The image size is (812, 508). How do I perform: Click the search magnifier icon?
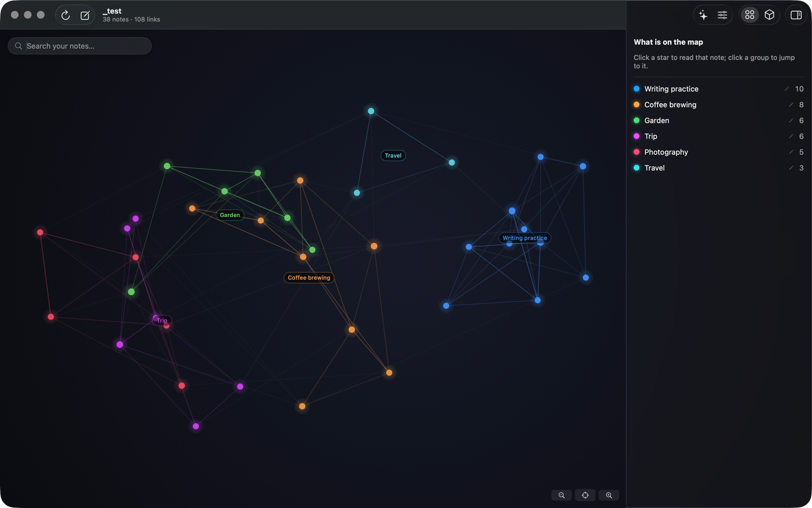click(18, 46)
